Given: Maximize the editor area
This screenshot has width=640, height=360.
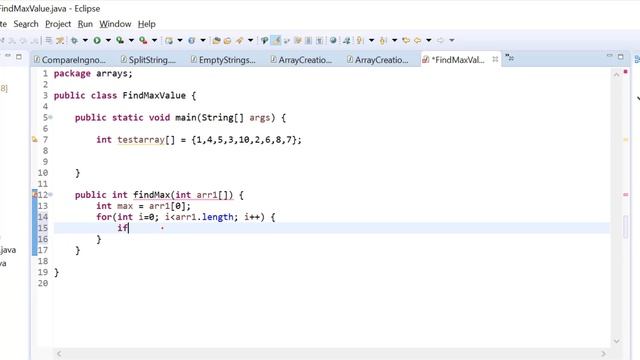Looking at the screenshot, I should pyautogui.click(x=621, y=56).
